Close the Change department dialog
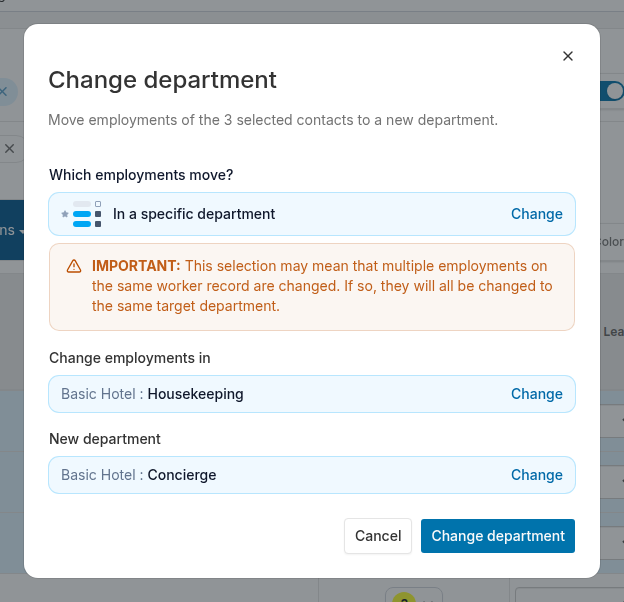 coord(567,56)
